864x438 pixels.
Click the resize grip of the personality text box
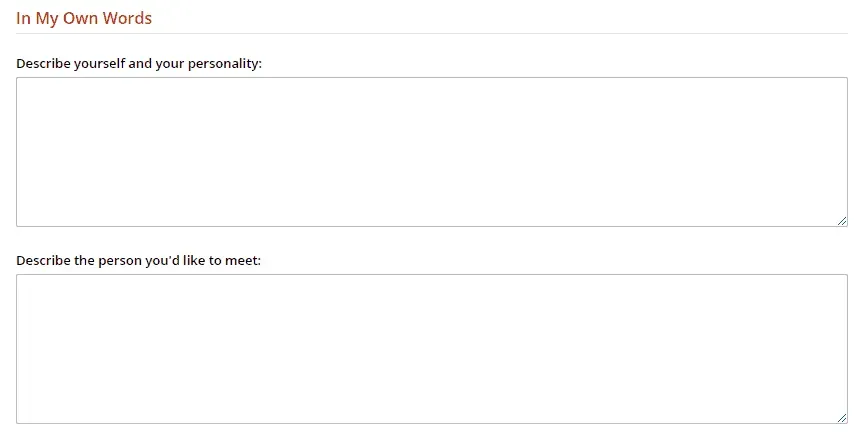pos(842,221)
